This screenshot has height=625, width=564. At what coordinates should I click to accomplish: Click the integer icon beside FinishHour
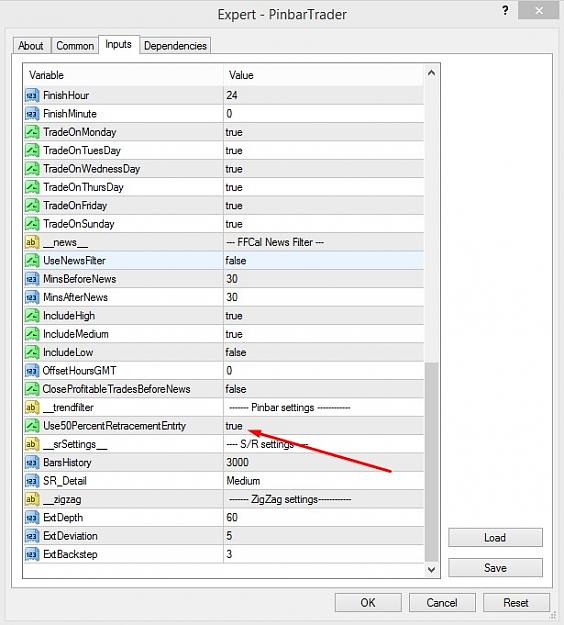32,95
